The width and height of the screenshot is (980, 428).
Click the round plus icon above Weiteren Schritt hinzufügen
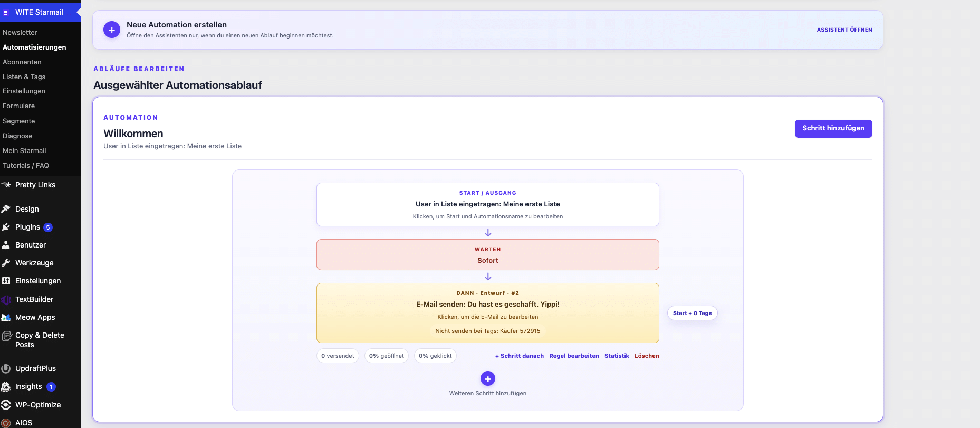click(x=488, y=378)
